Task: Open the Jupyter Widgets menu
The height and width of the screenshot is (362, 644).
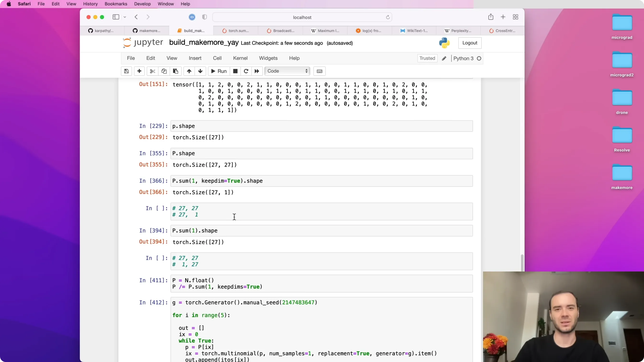Action: click(x=268, y=58)
